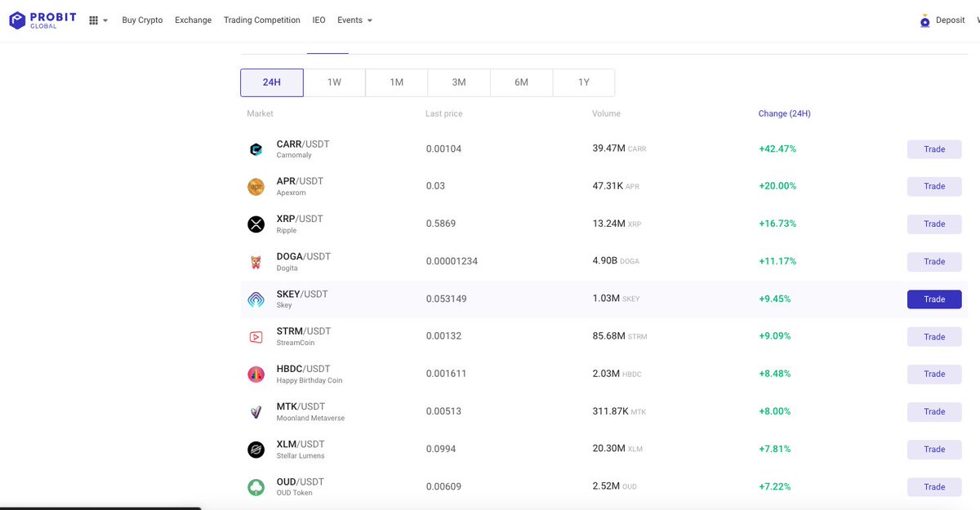The width and height of the screenshot is (980, 510).
Task: Click the XLM Stellar Lumens icon
Action: [256, 450]
